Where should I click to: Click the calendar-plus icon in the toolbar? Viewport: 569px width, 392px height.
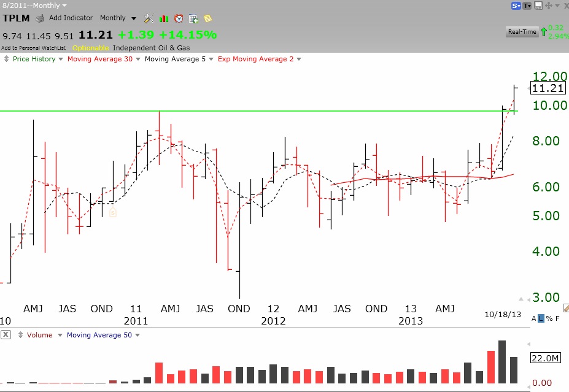193,18
